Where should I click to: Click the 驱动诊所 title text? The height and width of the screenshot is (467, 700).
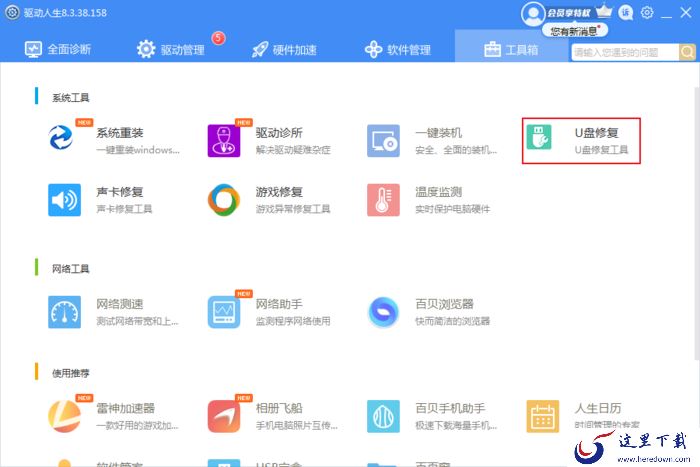coord(279,133)
